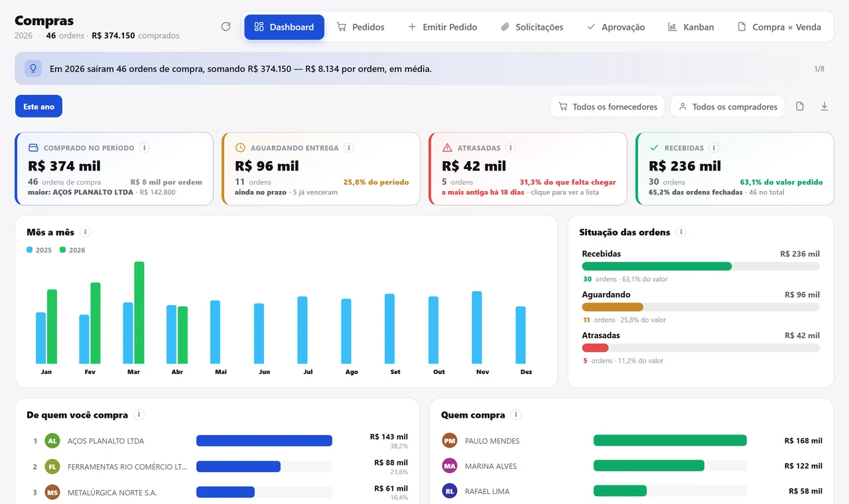Go to the Solicitações tab

point(531,27)
